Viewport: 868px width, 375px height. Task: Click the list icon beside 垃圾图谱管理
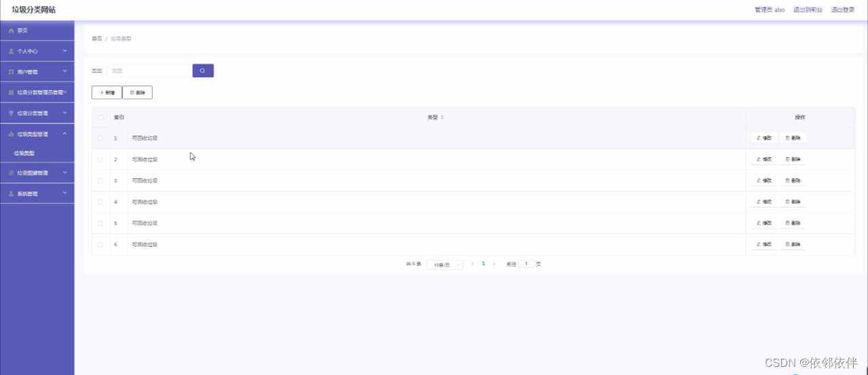(x=11, y=173)
